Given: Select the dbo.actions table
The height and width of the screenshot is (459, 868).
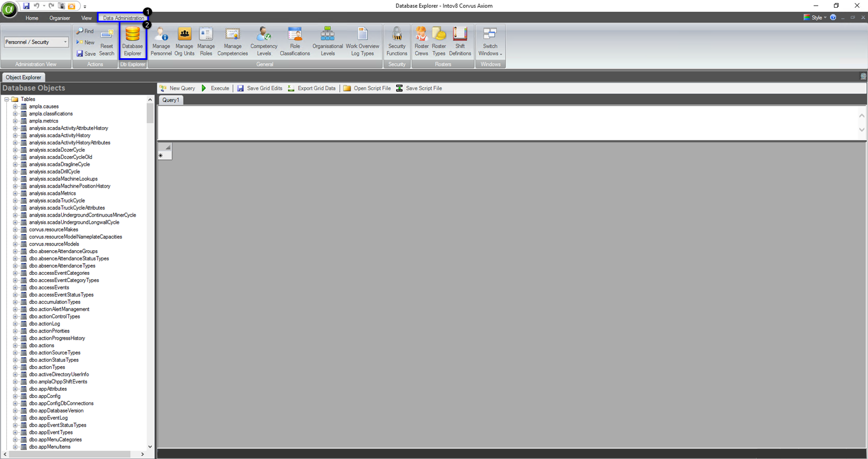Looking at the screenshot, I should click(x=41, y=345).
